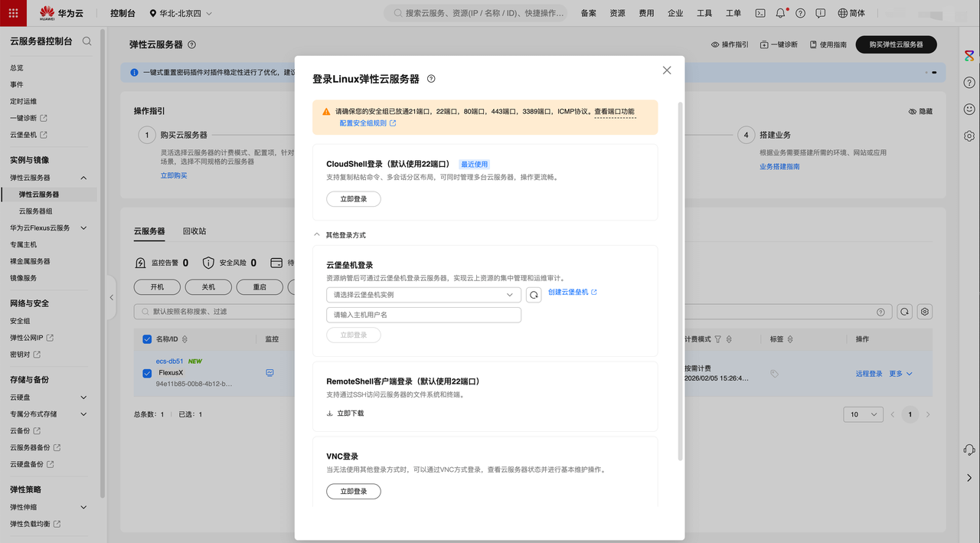Screen dimensions: 980x543
Task: Open the 业务搭建指南 link
Action: pos(779,166)
